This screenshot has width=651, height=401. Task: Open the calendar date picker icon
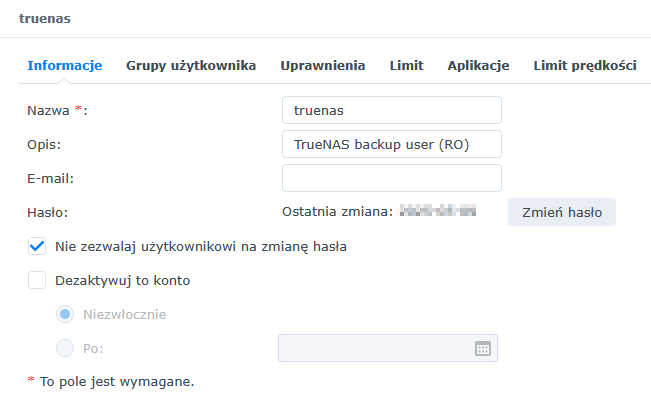pos(482,348)
